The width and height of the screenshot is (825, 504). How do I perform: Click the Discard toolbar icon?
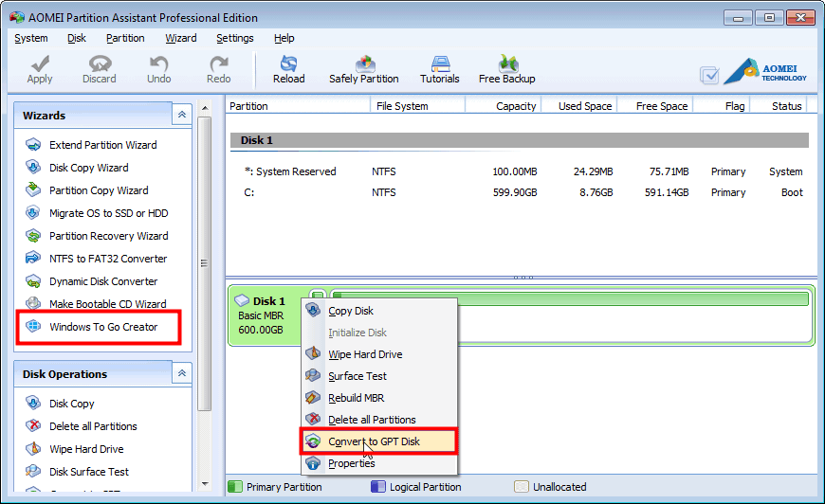pos(100,63)
